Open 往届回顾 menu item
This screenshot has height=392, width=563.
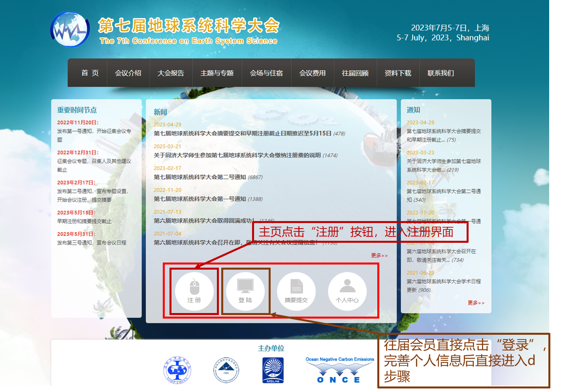(x=355, y=73)
